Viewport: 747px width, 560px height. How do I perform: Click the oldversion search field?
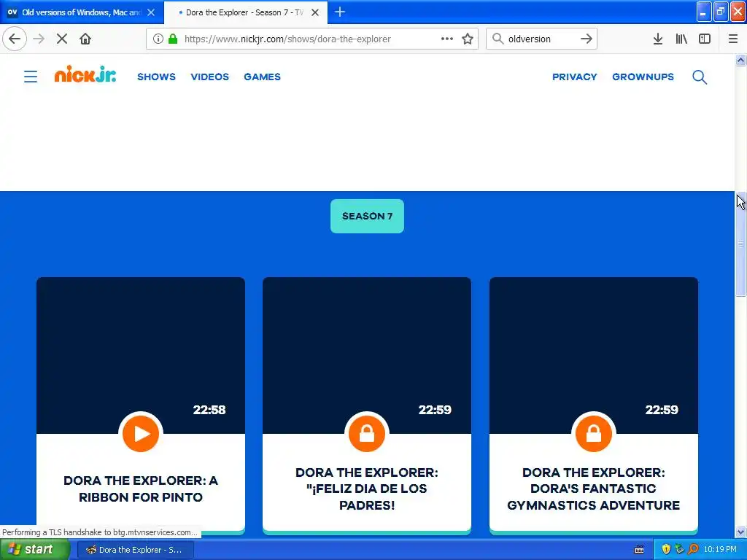tap(541, 39)
